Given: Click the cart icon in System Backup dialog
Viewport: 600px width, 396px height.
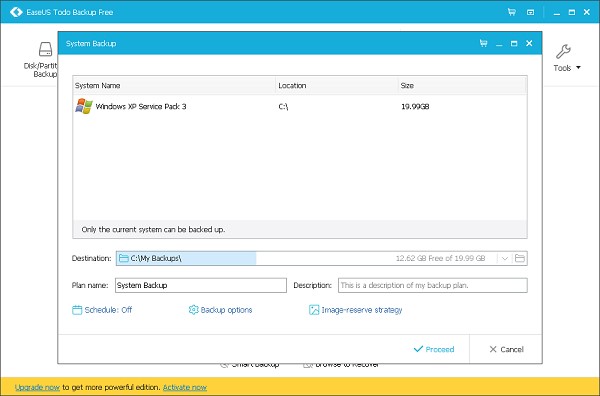Looking at the screenshot, I should pos(484,43).
